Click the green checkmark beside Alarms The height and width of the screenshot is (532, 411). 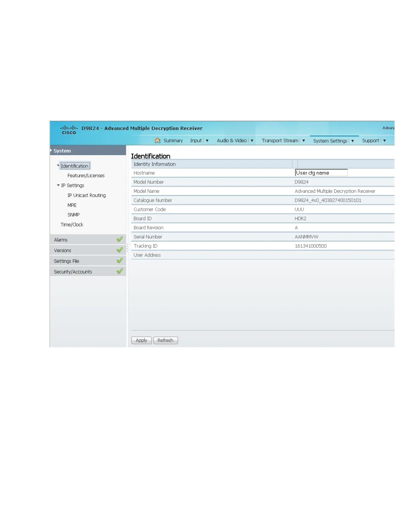[119, 239]
